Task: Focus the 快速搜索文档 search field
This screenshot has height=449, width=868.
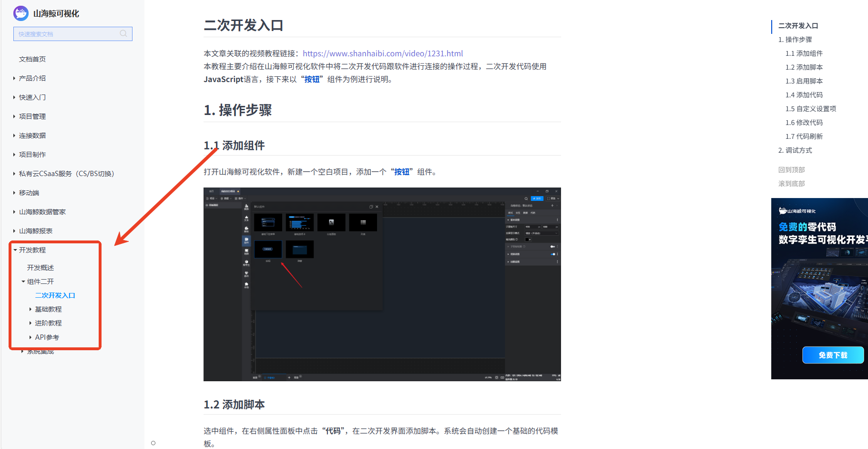Action: tap(73, 34)
